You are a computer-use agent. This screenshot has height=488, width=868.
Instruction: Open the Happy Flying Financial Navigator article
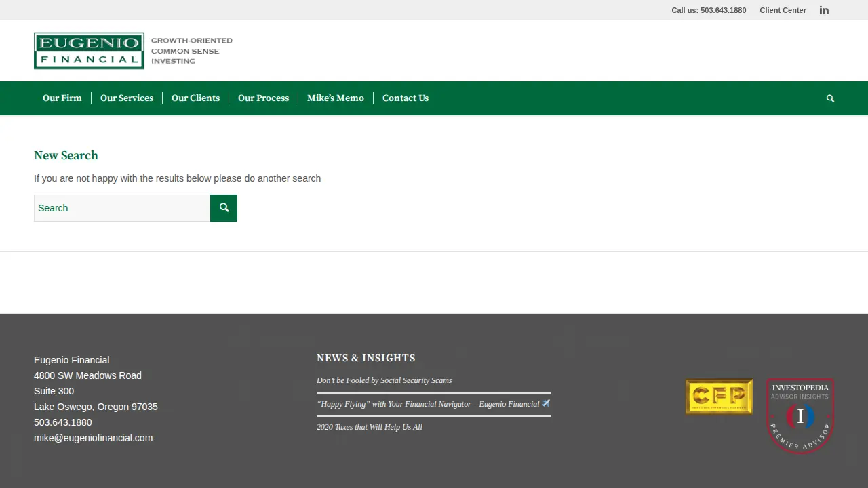pyautogui.click(x=433, y=404)
